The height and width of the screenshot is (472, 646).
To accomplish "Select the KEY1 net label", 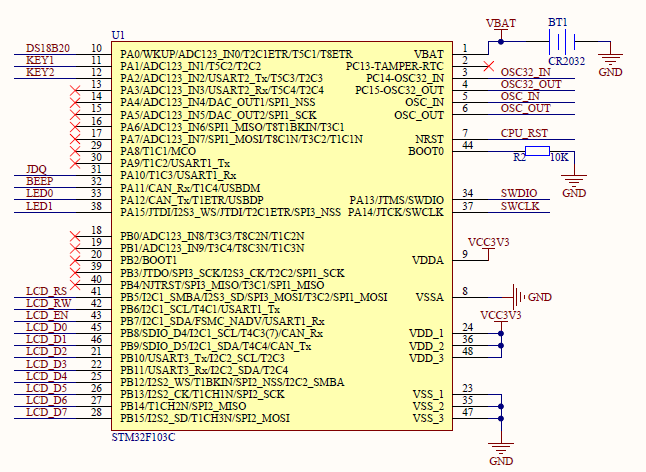I will click(40, 60).
